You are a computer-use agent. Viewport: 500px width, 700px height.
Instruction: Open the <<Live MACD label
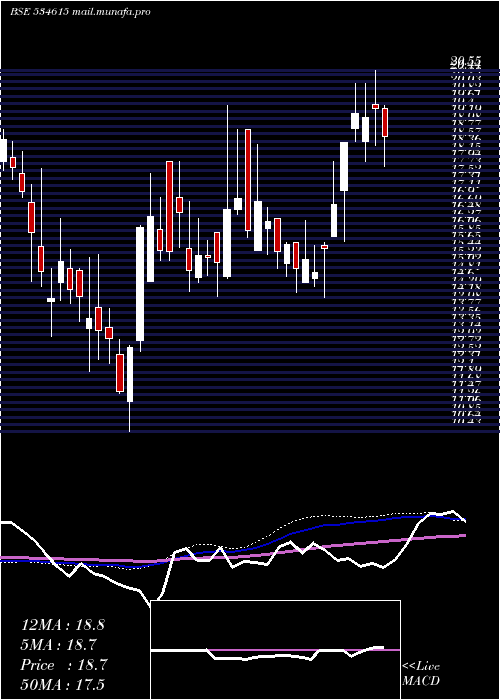(x=421, y=674)
